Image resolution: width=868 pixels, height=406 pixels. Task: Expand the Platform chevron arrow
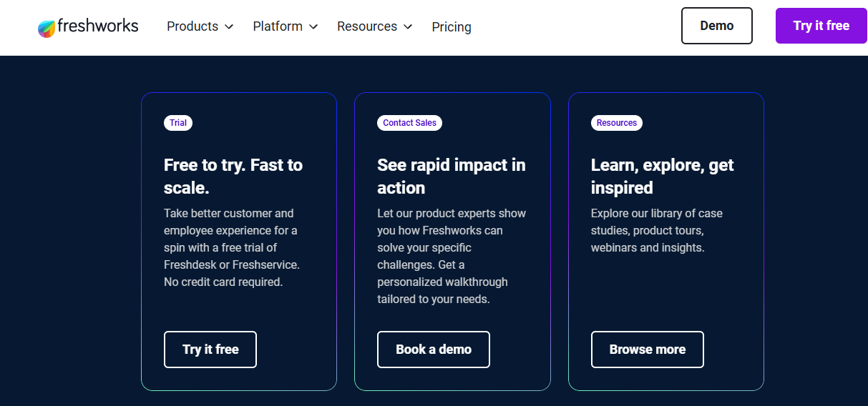point(313,27)
